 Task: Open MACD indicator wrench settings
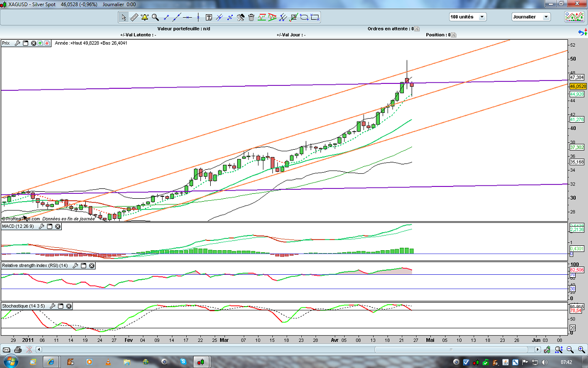pyautogui.click(x=41, y=226)
